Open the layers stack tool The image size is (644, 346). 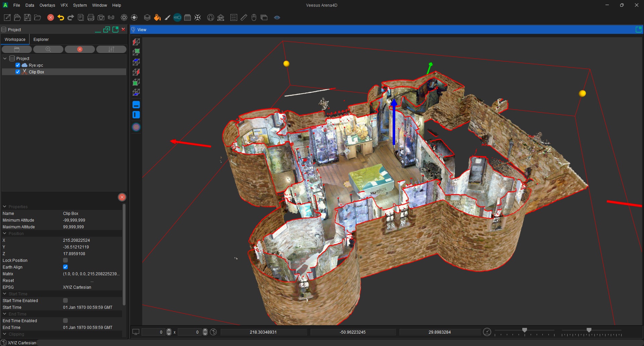(x=147, y=17)
